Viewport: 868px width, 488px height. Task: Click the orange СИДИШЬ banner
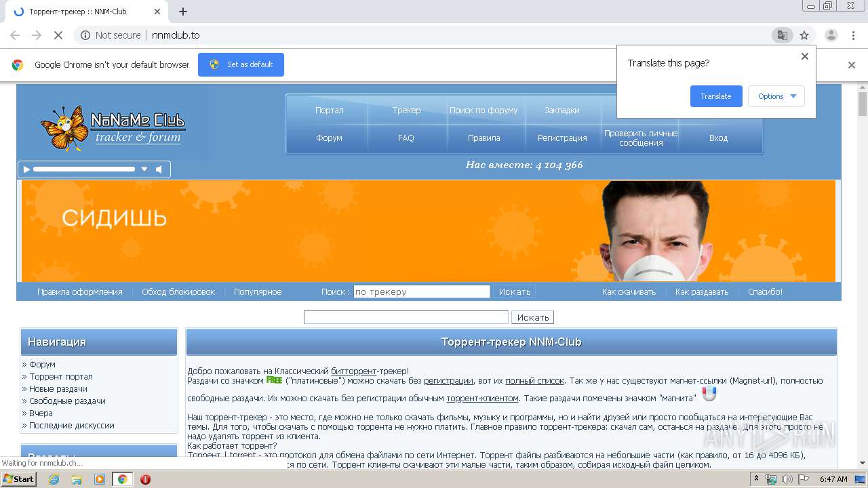click(429, 231)
